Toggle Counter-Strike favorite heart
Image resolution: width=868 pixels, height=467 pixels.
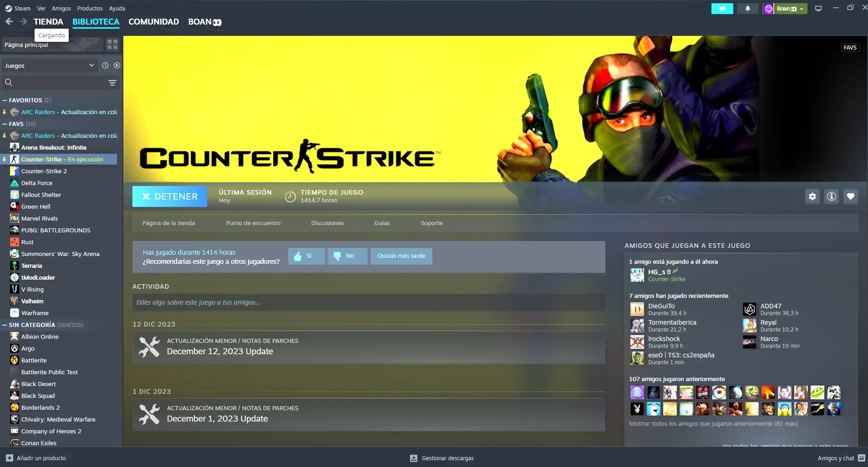[x=851, y=196]
